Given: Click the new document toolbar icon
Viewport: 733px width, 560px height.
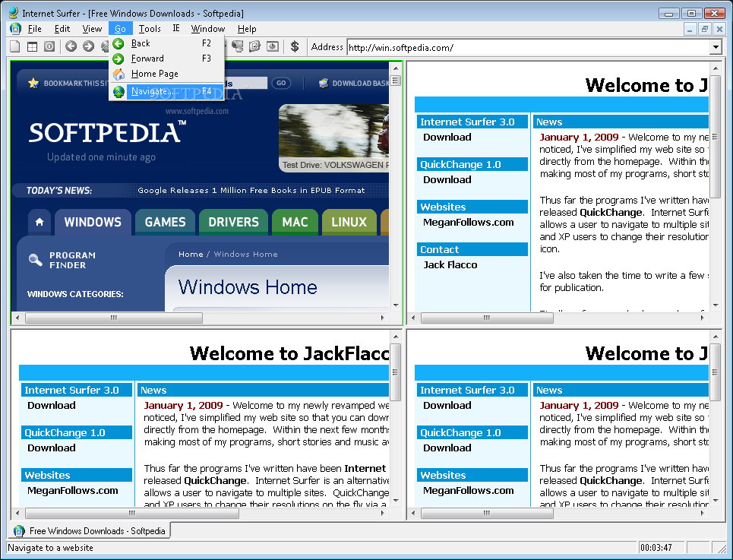Looking at the screenshot, I should (15, 46).
